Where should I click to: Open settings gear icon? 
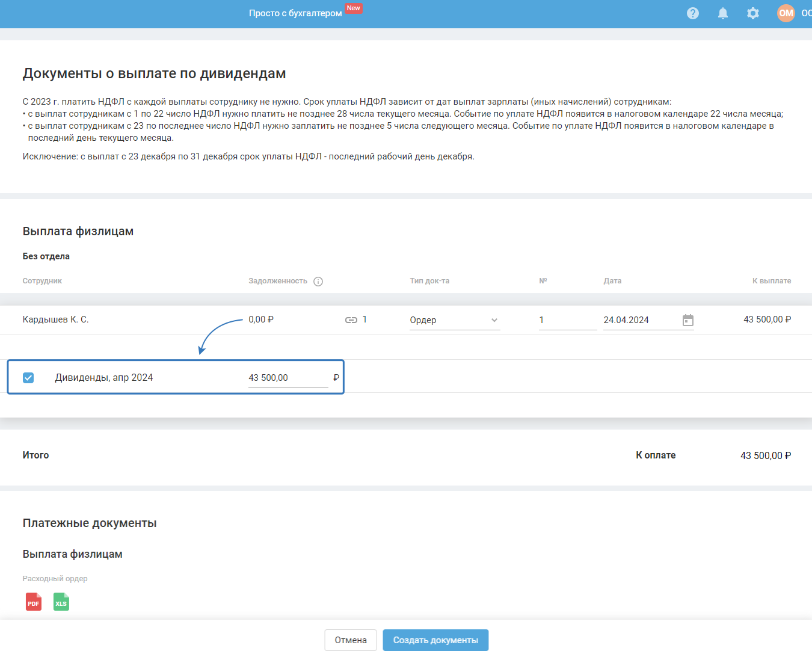coord(753,13)
